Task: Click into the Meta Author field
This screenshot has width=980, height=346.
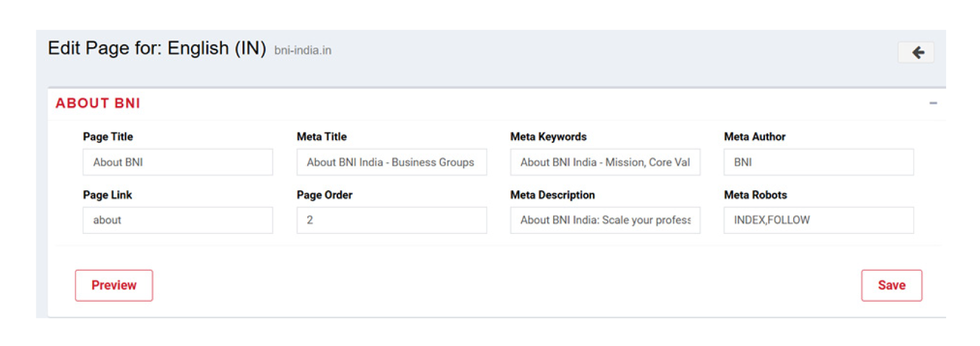Action: click(819, 162)
